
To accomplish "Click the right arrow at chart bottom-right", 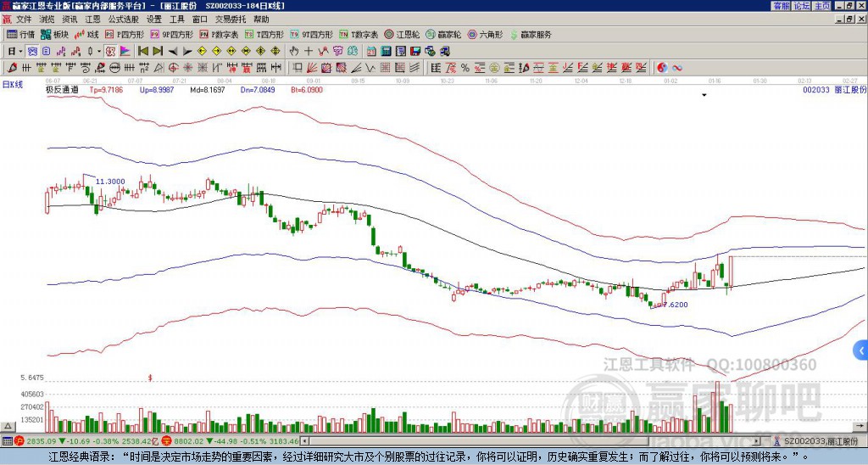I will [x=860, y=426].
